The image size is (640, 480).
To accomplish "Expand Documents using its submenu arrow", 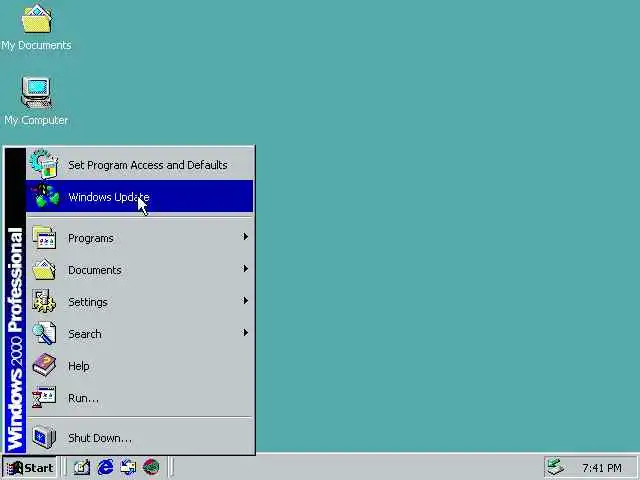I will point(245,269).
